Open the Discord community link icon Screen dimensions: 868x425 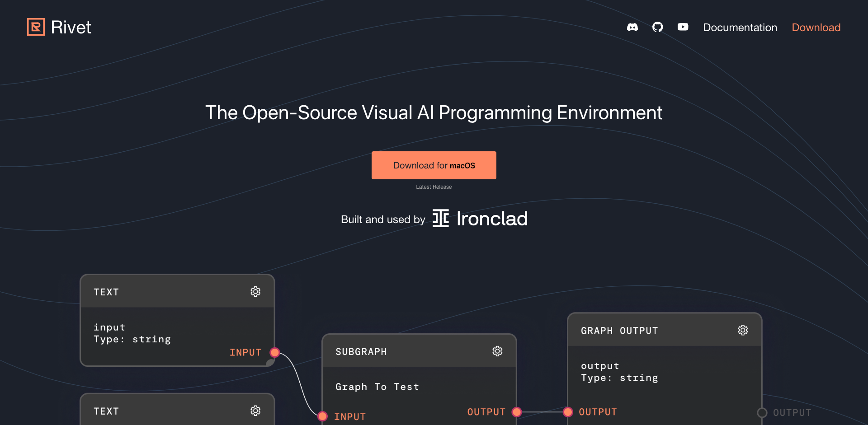pyautogui.click(x=632, y=28)
